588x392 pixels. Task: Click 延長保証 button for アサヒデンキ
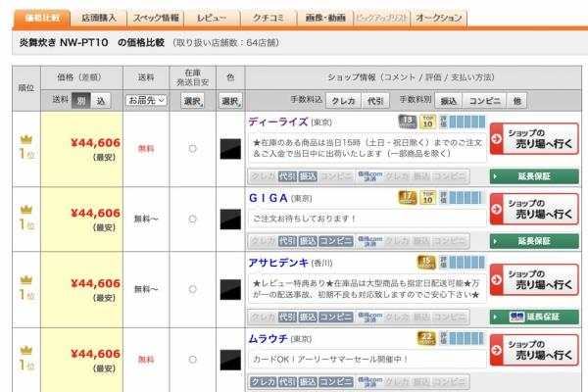pyautogui.click(x=534, y=317)
